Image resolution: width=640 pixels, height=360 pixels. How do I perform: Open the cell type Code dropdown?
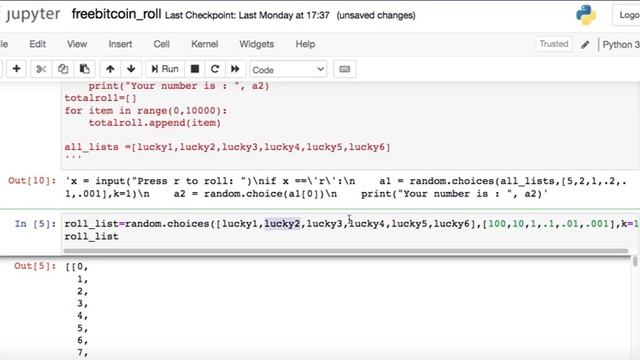click(x=288, y=69)
